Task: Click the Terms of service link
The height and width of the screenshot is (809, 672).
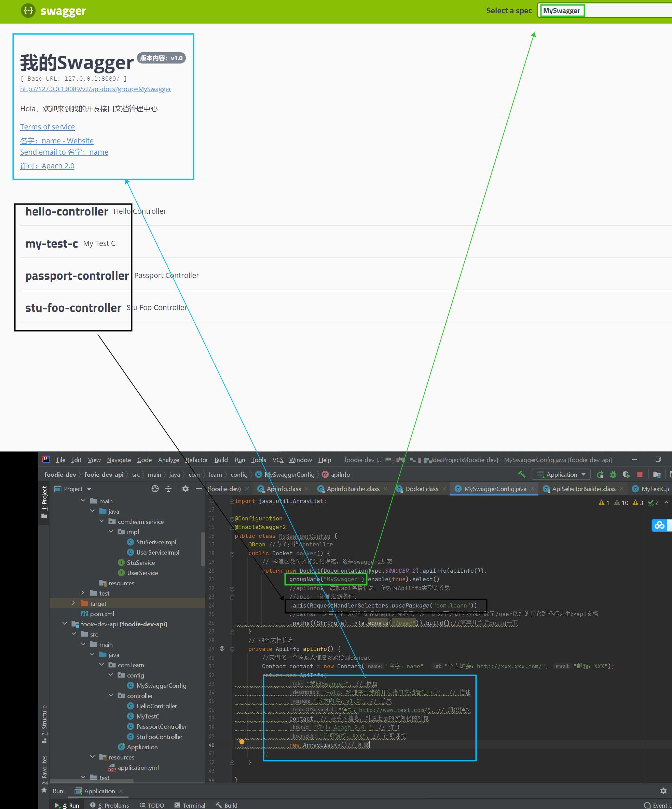Action: (x=47, y=127)
